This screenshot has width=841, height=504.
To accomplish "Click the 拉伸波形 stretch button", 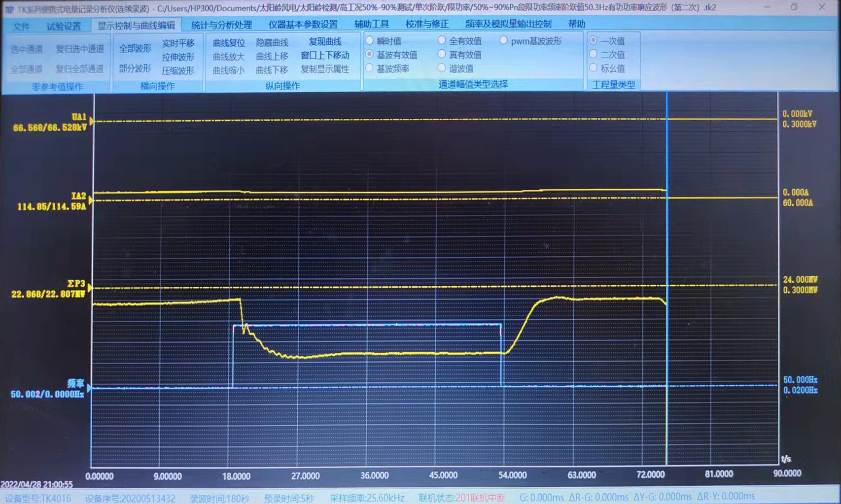I will coord(178,57).
